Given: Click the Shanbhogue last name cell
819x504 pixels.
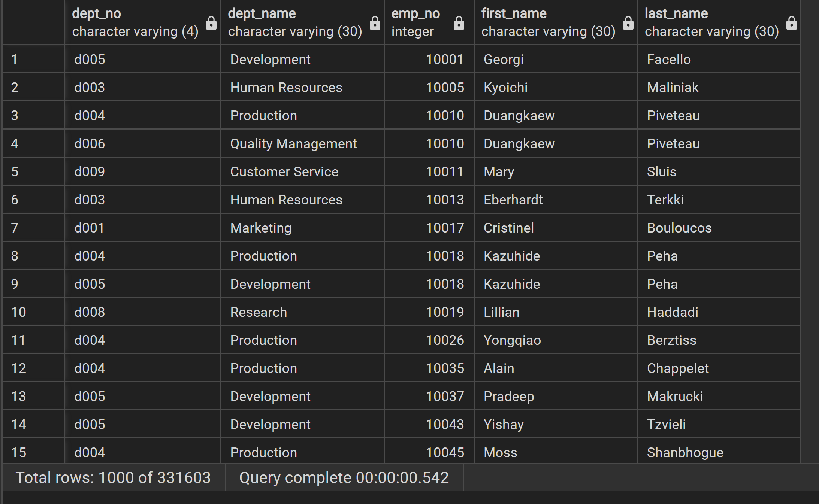Looking at the screenshot, I should (x=719, y=452).
